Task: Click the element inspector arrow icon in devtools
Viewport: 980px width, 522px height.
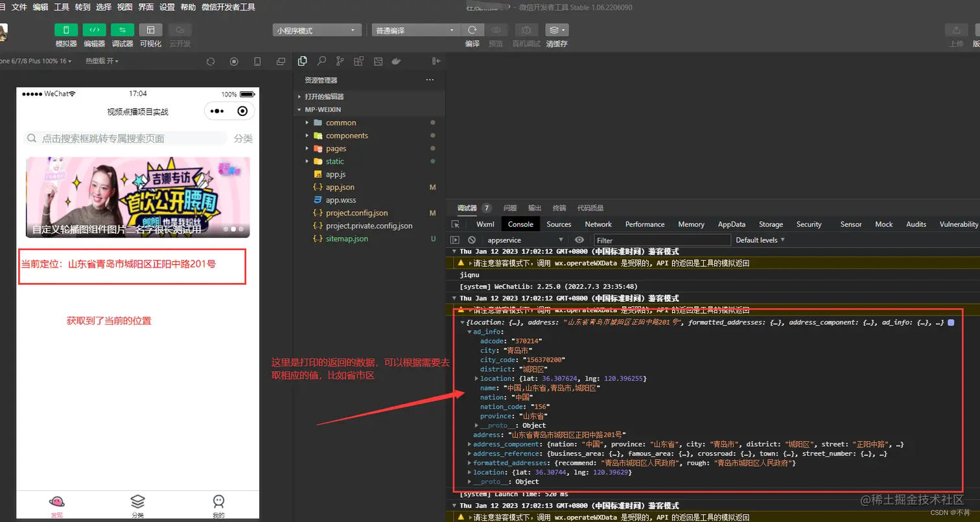Action: point(456,224)
